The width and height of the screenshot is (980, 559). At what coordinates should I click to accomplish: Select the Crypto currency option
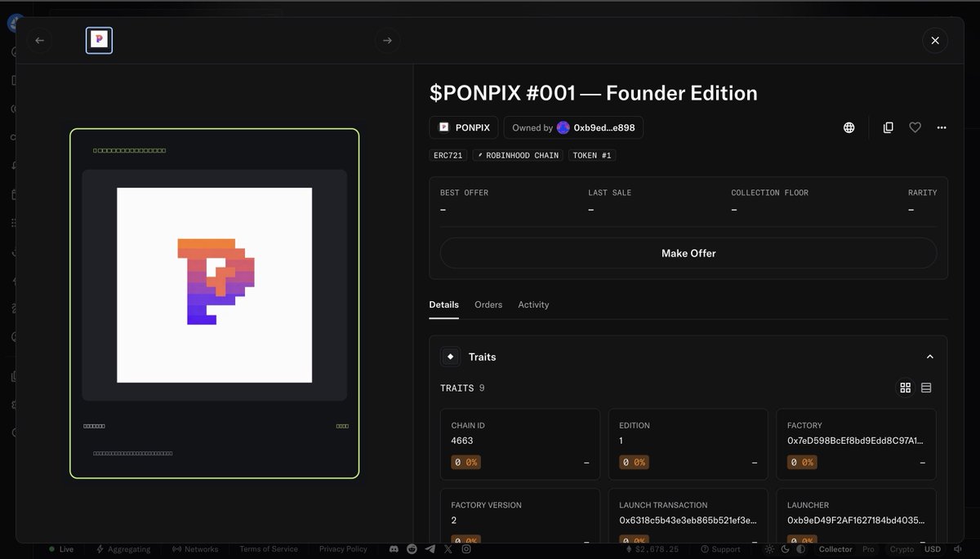(902, 549)
